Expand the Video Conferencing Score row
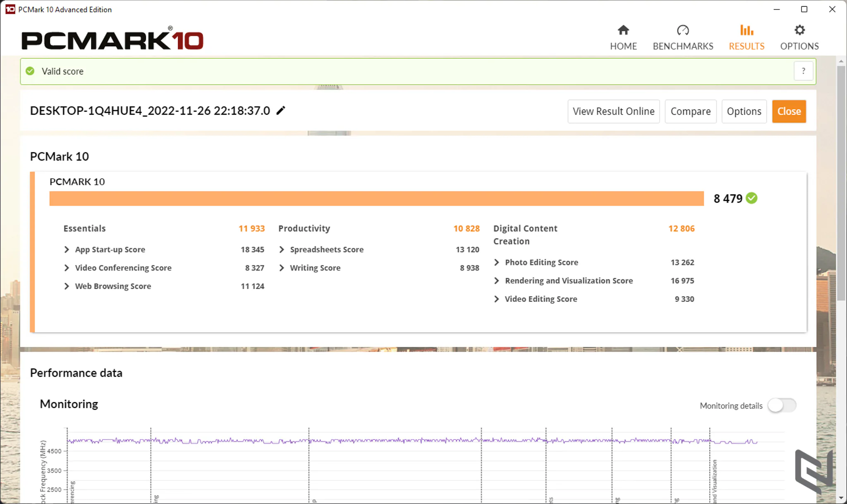847x504 pixels. [x=67, y=268]
